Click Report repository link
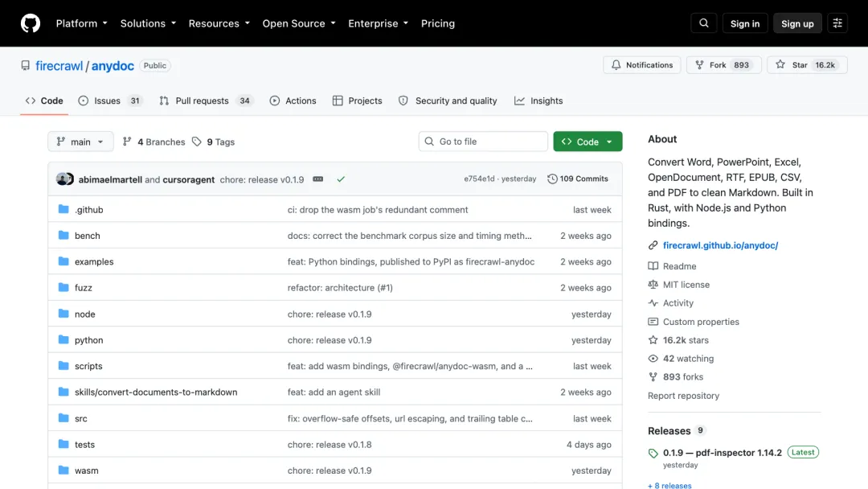This screenshot has height=489, width=868. point(683,396)
